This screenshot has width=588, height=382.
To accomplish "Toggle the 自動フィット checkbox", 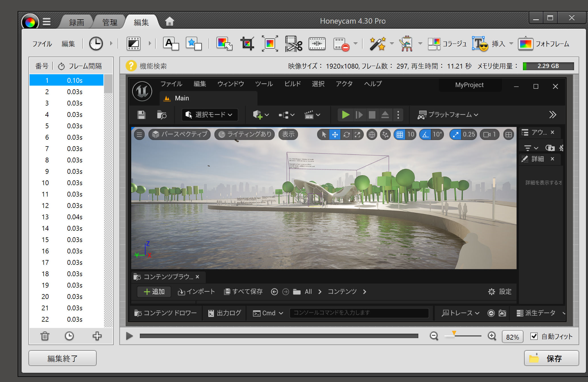I will 534,336.
